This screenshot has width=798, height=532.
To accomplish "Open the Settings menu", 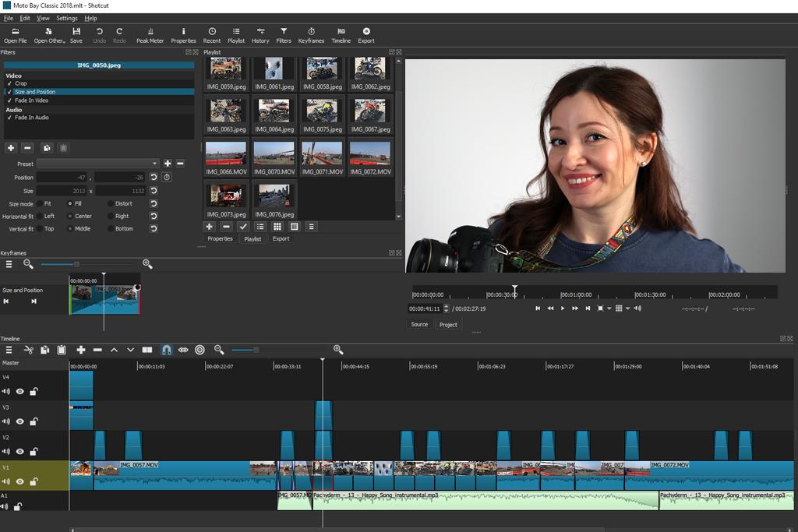I will click(x=67, y=19).
